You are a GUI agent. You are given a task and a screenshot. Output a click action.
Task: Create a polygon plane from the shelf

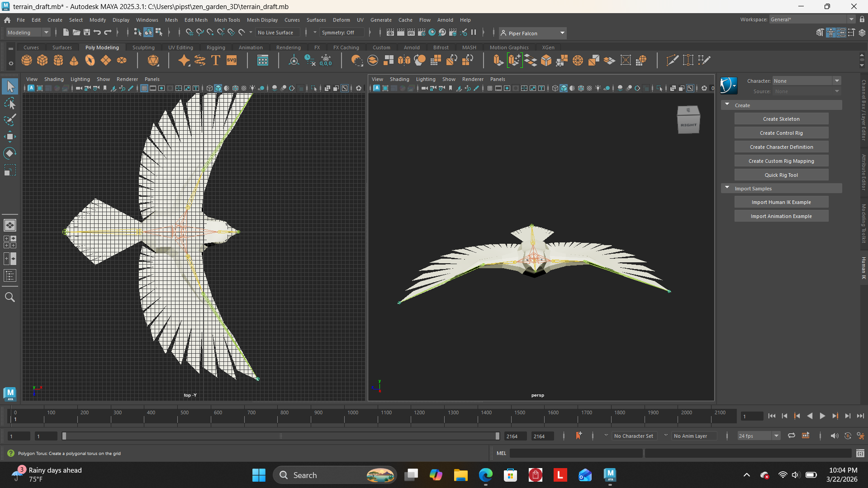tap(106, 60)
